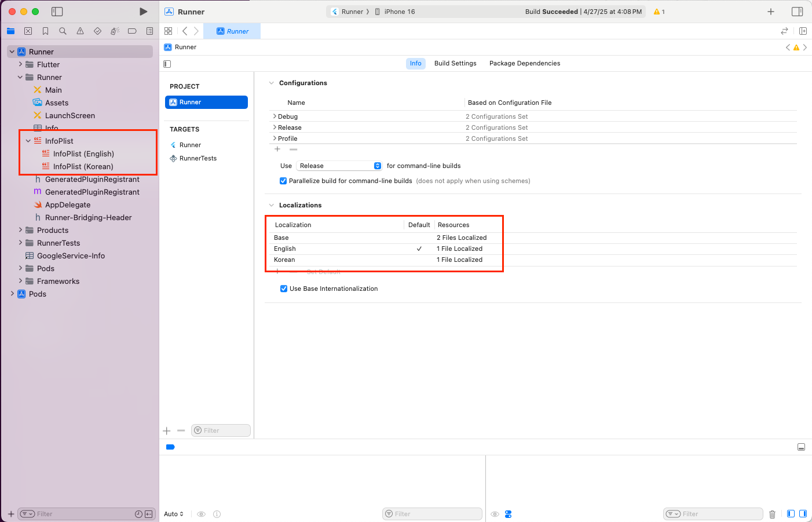The image size is (812, 522).
Task: Collapse the InfoPlist group
Action: [x=28, y=141]
